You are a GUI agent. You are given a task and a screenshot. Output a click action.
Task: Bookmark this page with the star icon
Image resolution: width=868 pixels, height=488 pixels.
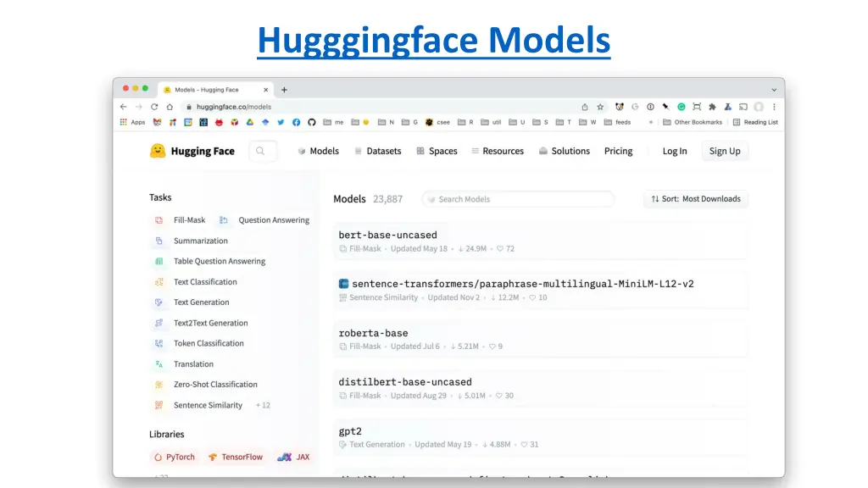pyautogui.click(x=600, y=107)
